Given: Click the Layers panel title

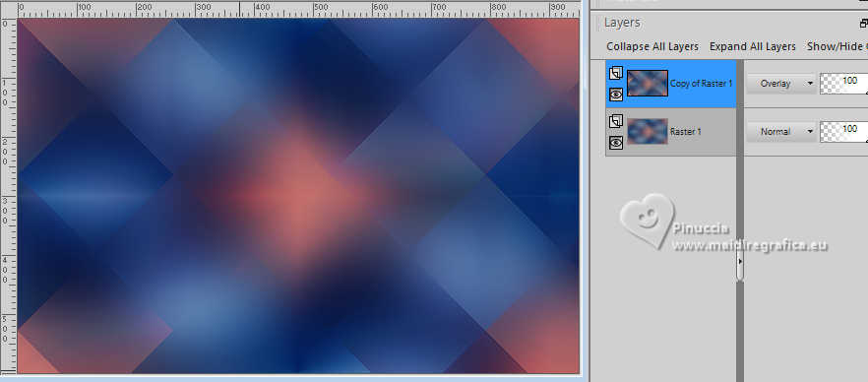Looking at the screenshot, I should point(622,23).
